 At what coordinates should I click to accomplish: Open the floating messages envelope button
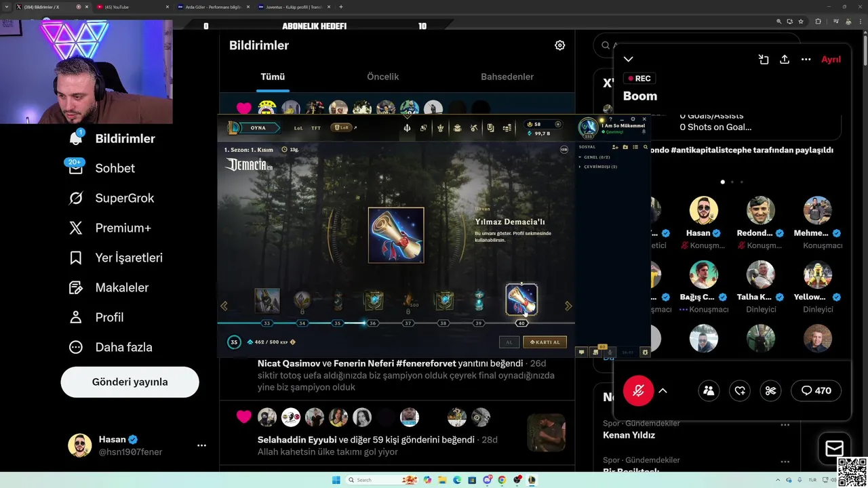(834, 448)
